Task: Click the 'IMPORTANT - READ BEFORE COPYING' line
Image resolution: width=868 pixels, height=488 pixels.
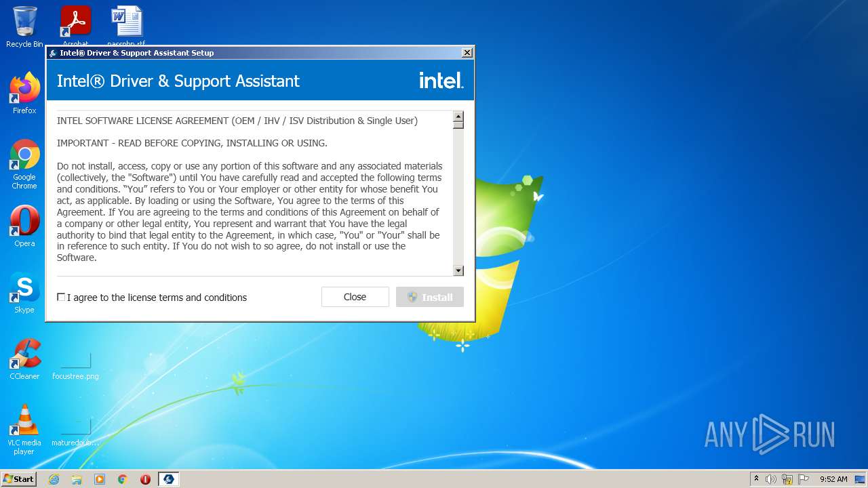Action: tap(192, 143)
